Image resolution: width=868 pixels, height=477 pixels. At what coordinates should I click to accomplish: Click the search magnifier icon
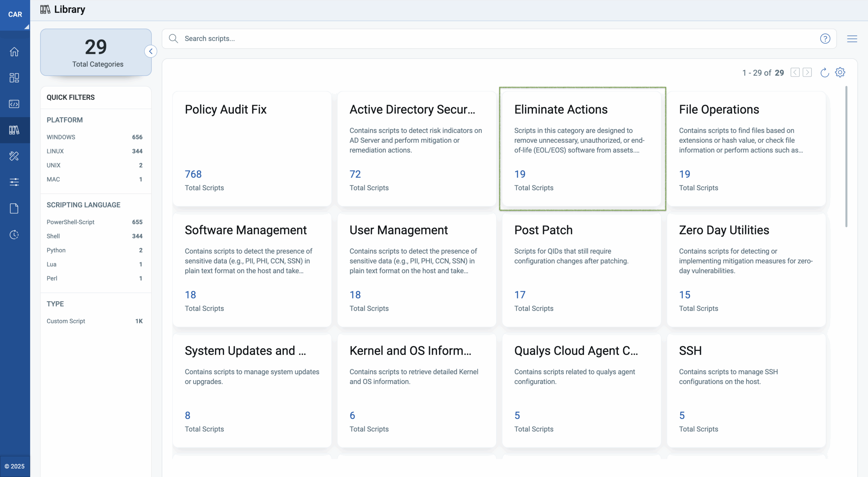point(174,39)
